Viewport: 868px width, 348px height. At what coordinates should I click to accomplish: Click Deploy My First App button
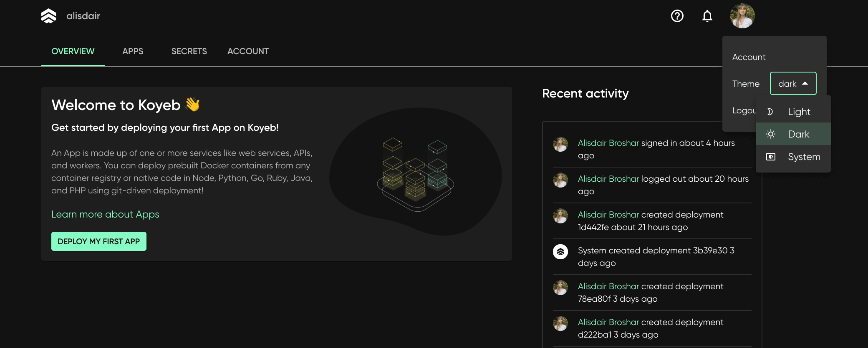click(x=99, y=241)
